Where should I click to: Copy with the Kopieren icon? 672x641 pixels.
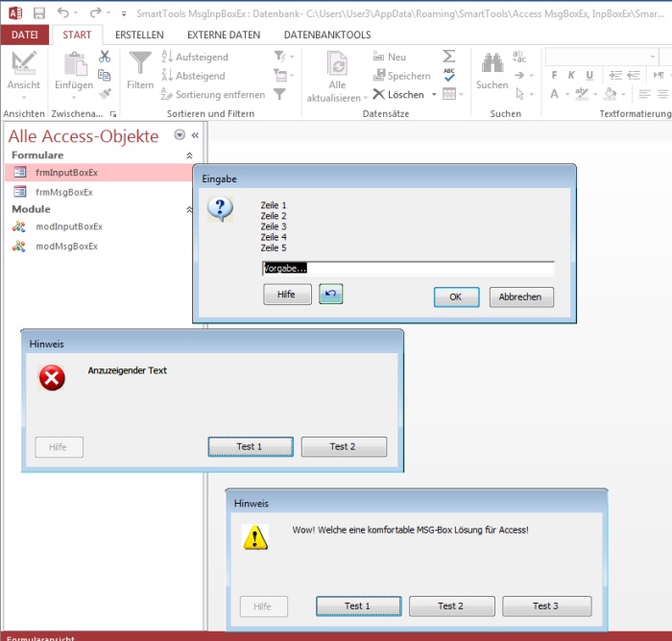tap(105, 76)
